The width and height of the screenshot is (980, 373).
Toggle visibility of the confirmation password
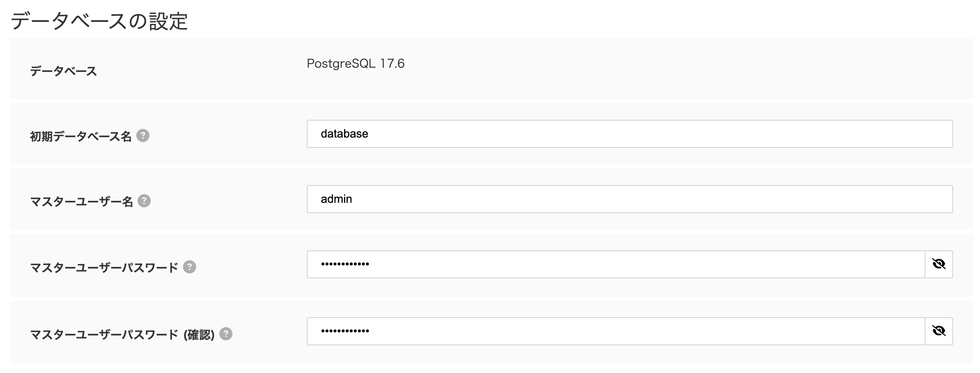939,331
